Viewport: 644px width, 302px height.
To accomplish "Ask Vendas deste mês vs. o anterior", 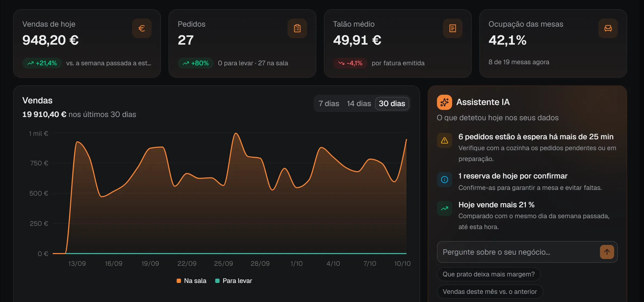I will 490,292.
